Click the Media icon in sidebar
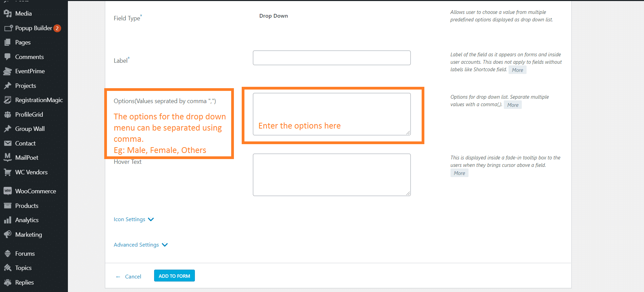 pyautogui.click(x=7, y=14)
